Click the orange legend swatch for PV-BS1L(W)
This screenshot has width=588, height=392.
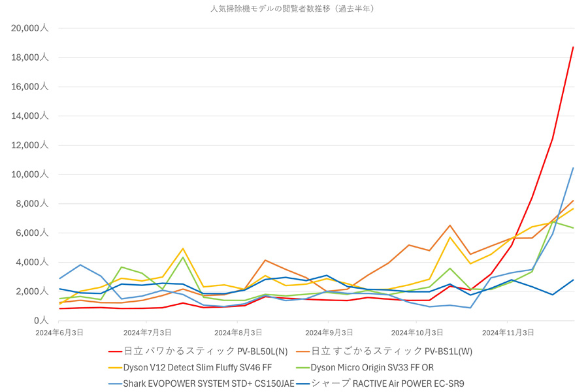pos(302,352)
